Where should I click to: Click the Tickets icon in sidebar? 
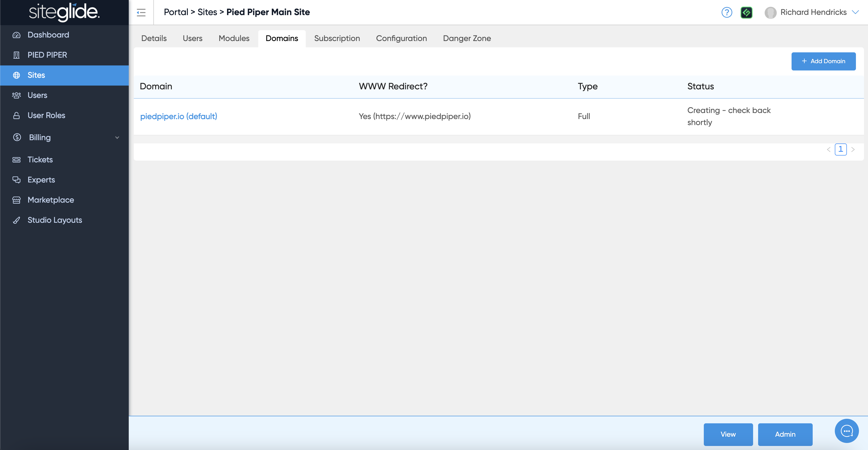[x=16, y=160]
